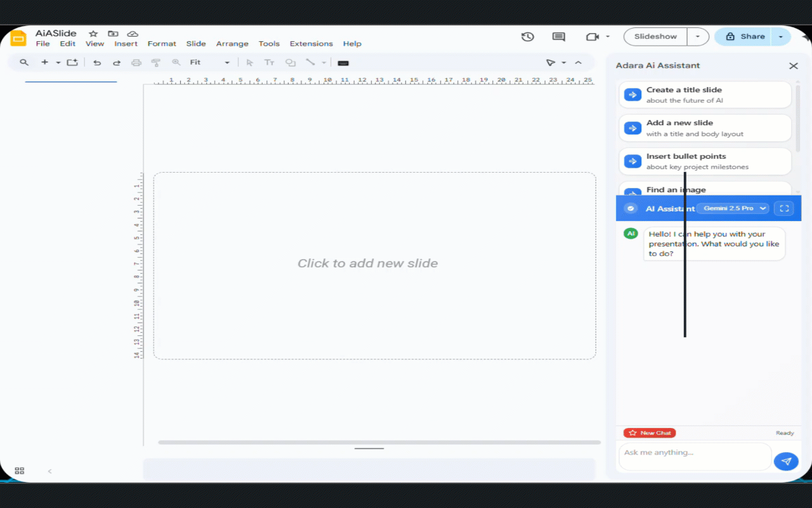The image size is (812, 508).
Task: Open version history via clock icon
Action: coord(527,37)
